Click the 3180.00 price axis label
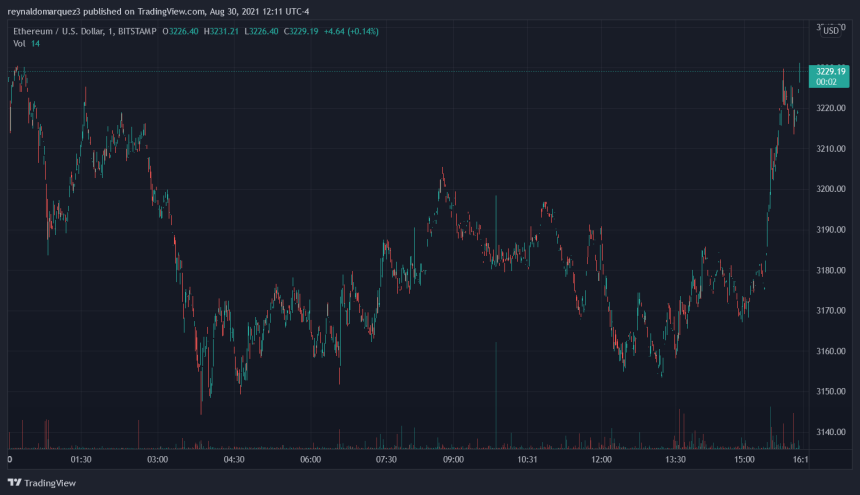Viewport: 860px width, 495px height. pos(831,270)
